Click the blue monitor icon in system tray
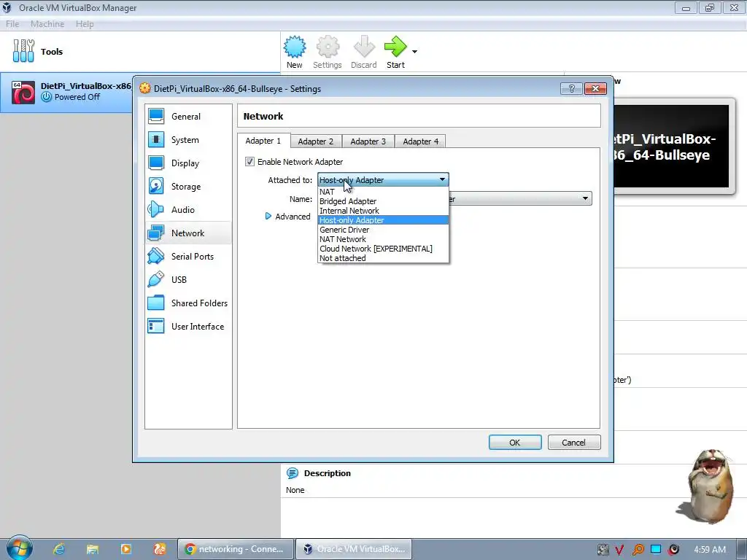 point(656,550)
